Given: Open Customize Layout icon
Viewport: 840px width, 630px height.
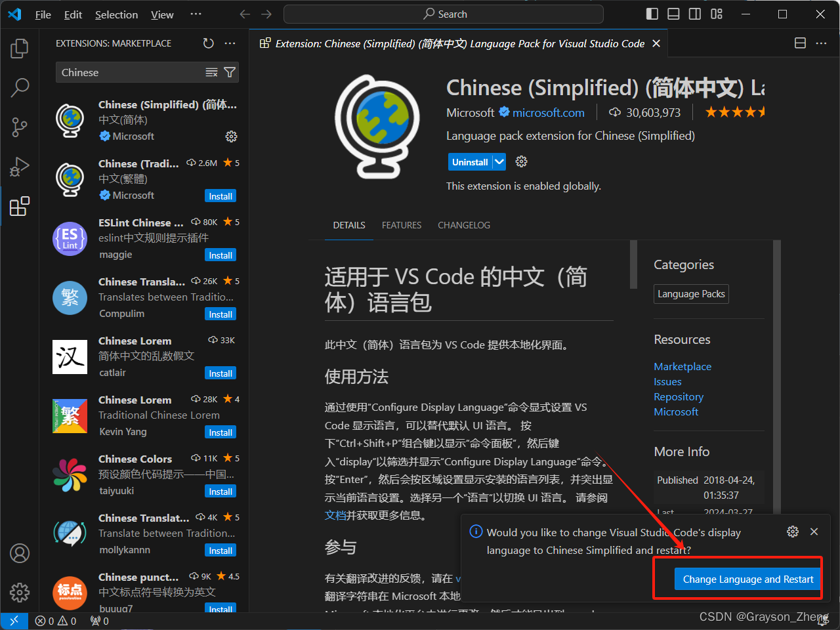Looking at the screenshot, I should [x=716, y=14].
